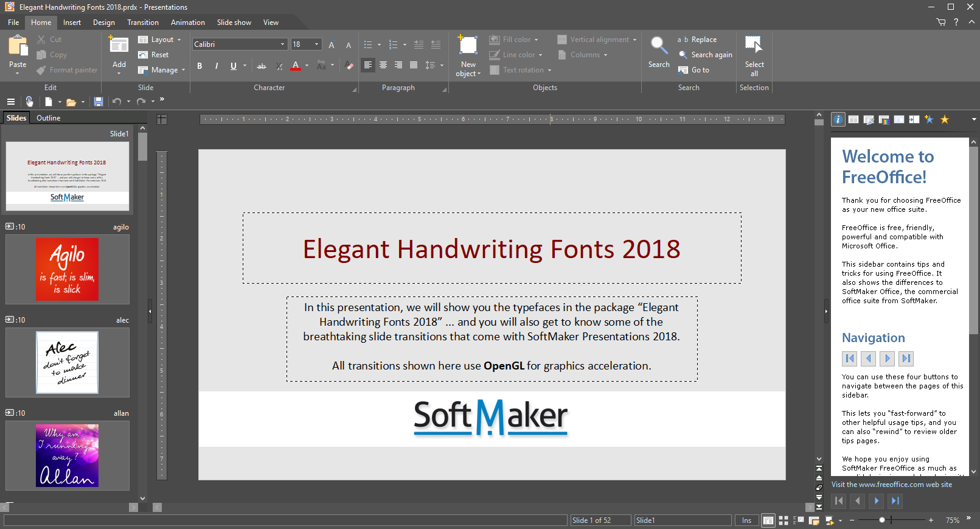This screenshot has height=529, width=980.
Task: Switch to the Design ribbon tab
Action: pos(104,23)
